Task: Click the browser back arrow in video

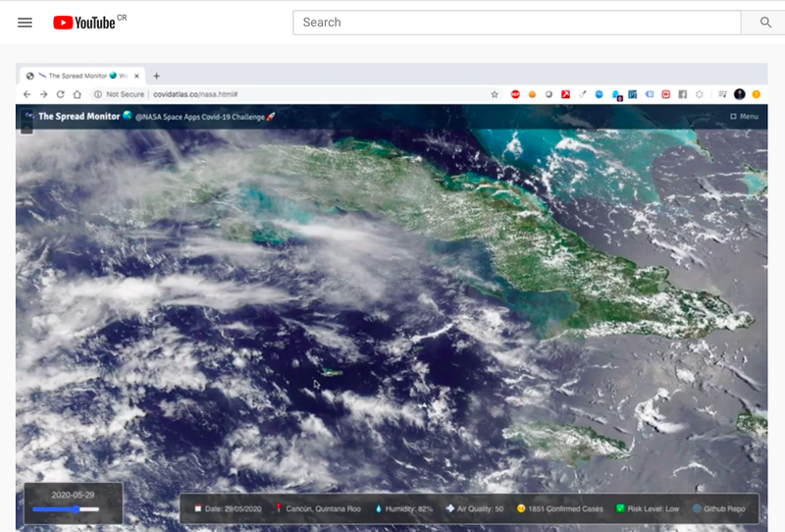Action: pos(27,94)
